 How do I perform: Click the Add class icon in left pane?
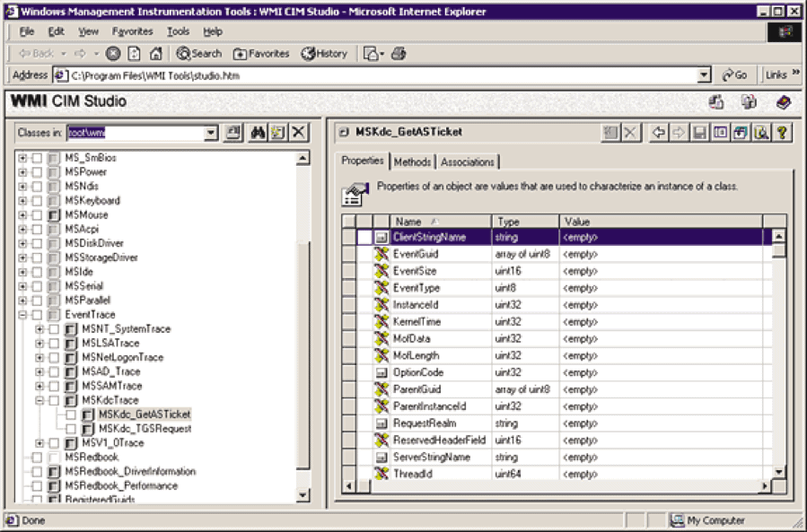(278, 133)
